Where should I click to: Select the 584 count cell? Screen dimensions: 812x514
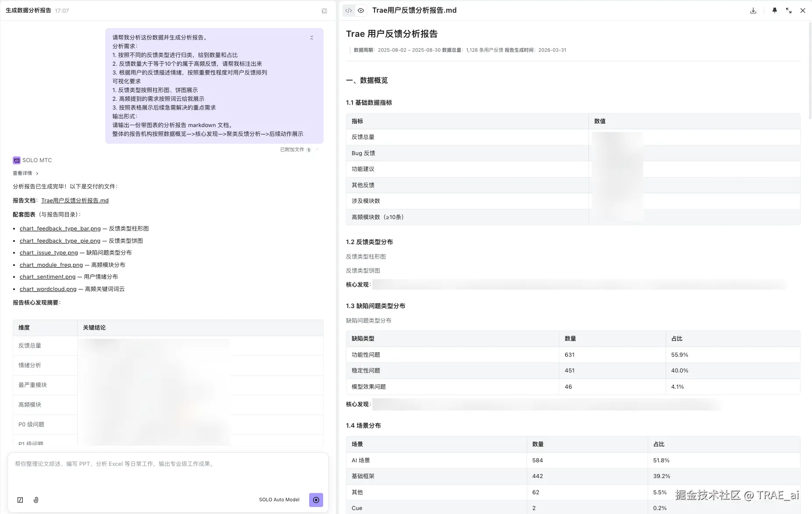[587, 461]
